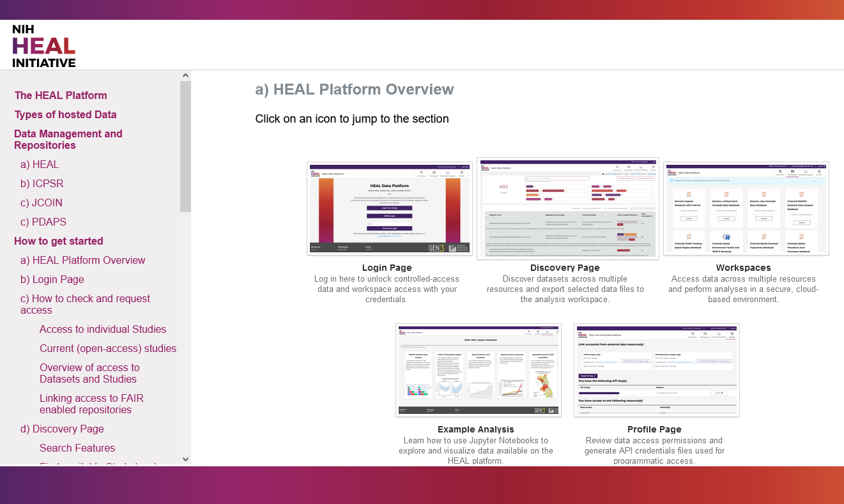Open the Profile Page thumbnail image

[x=656, y=370]
